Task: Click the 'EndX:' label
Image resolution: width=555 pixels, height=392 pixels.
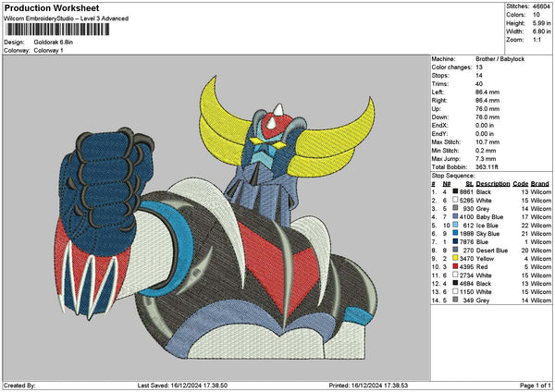Action: 440,126
